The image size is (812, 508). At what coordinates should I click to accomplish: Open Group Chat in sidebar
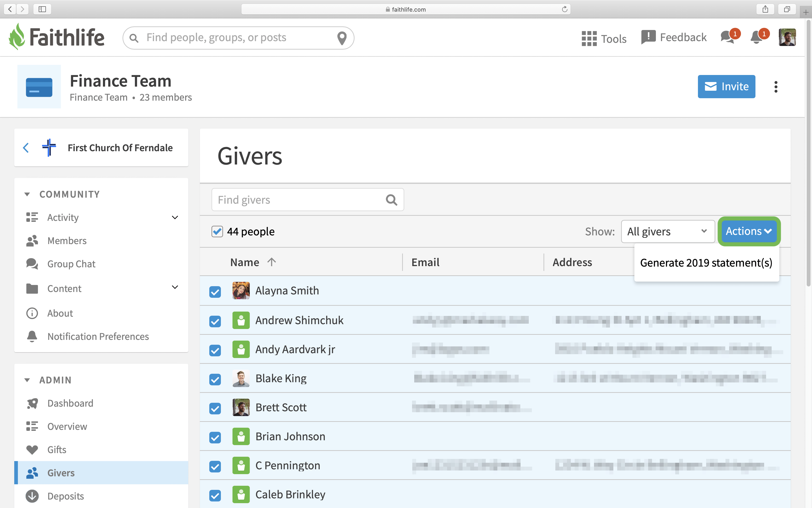pos(71,264)
